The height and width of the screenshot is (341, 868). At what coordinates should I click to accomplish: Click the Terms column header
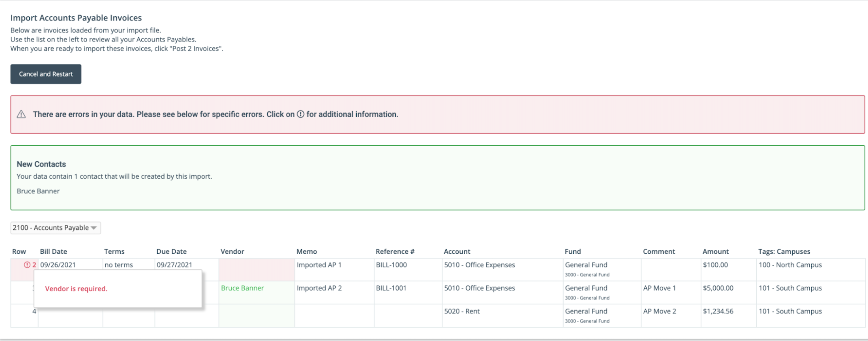(114, 251)
